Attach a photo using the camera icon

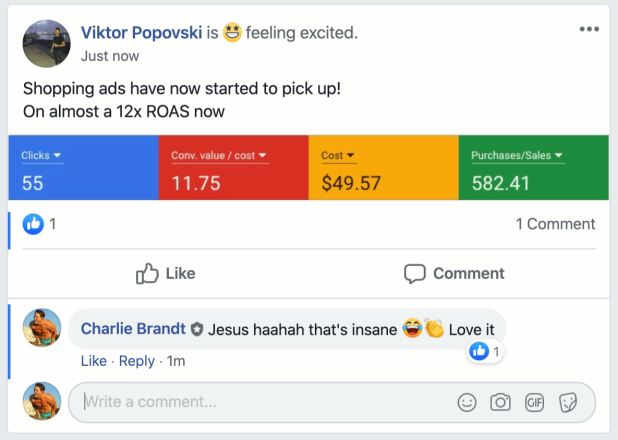pos(501,403)
